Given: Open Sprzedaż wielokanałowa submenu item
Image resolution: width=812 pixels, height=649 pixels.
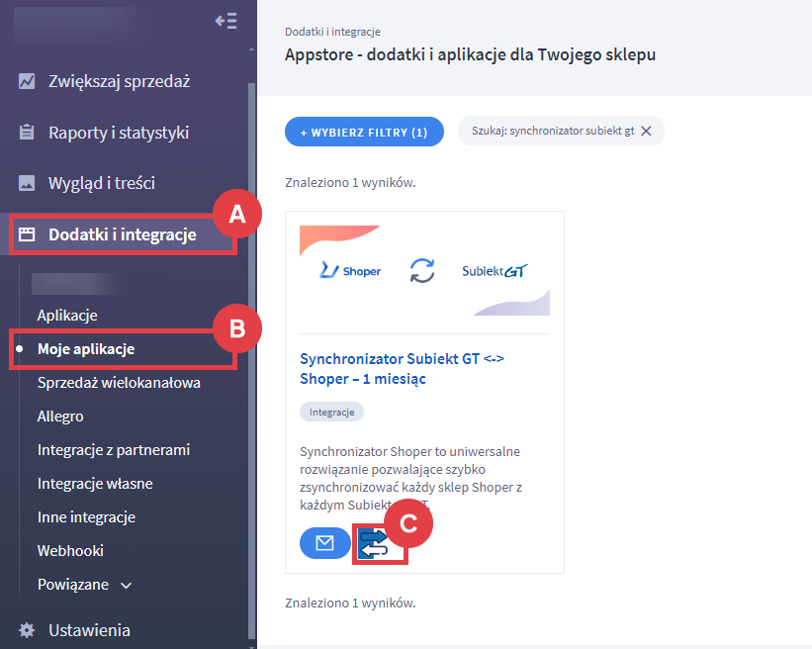Looking at the screenshot, I should click(119, 382).
